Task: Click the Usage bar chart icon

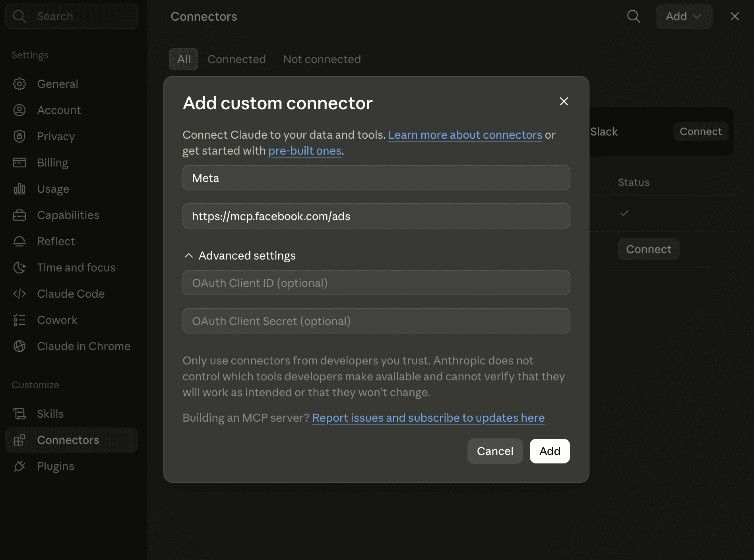Action: (19, 189)
